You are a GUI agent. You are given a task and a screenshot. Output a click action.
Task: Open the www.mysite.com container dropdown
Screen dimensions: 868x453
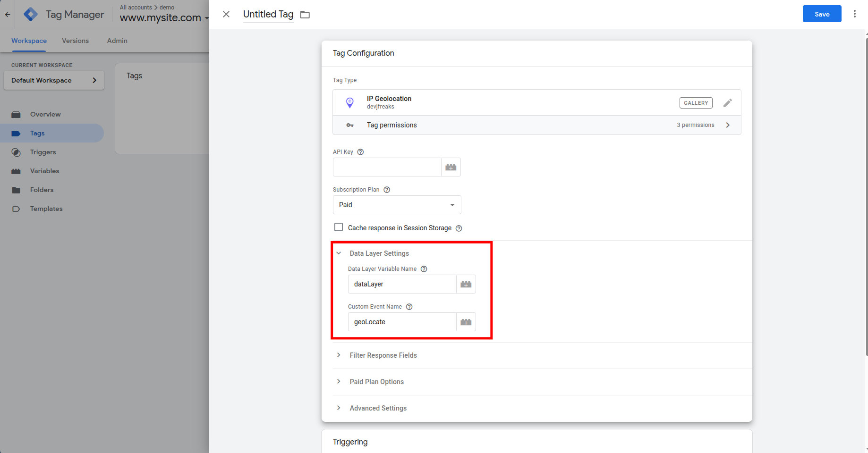click(164, 18)
